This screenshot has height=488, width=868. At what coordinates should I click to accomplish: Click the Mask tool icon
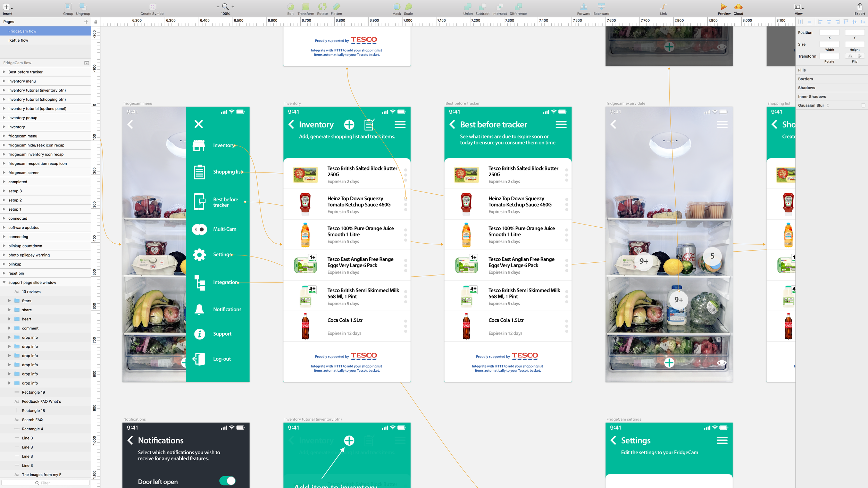point(397,7)
